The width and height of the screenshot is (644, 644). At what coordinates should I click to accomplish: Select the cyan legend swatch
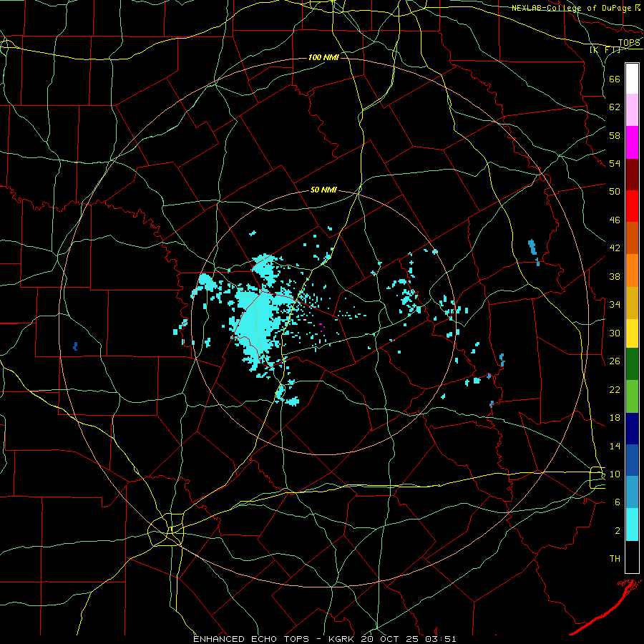tap(632, 525)
